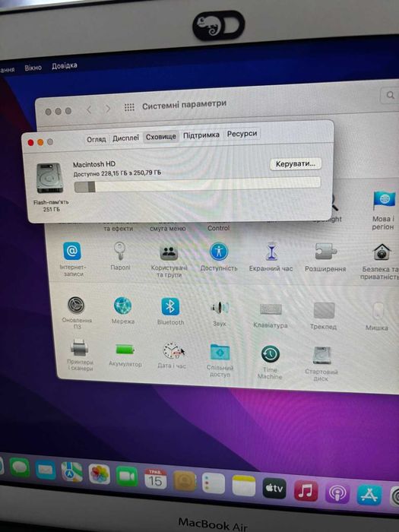Click the Flash-пам'ять 251 ГБ label
The height and width of the screenshot is (532, 399).
pos(51,206)
